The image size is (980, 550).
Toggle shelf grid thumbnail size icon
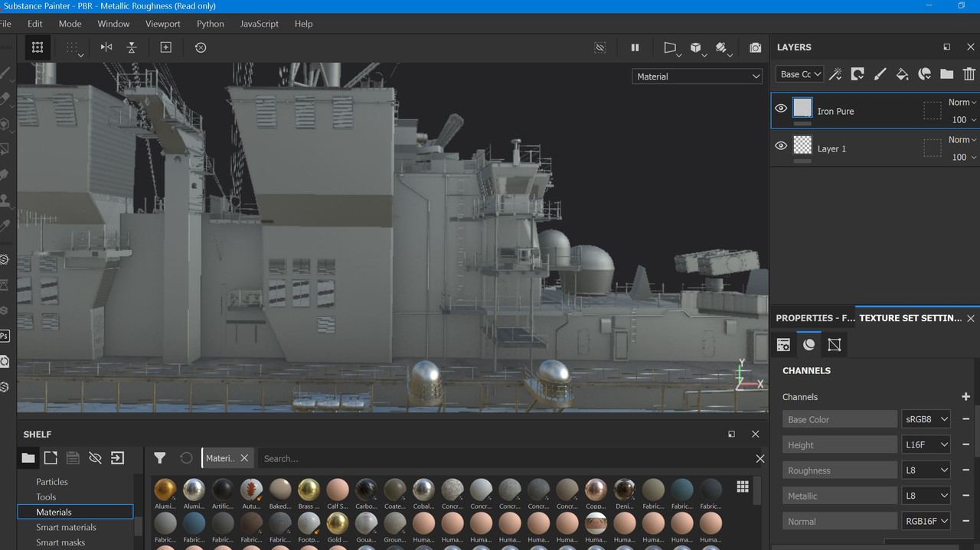coord(742,487)
